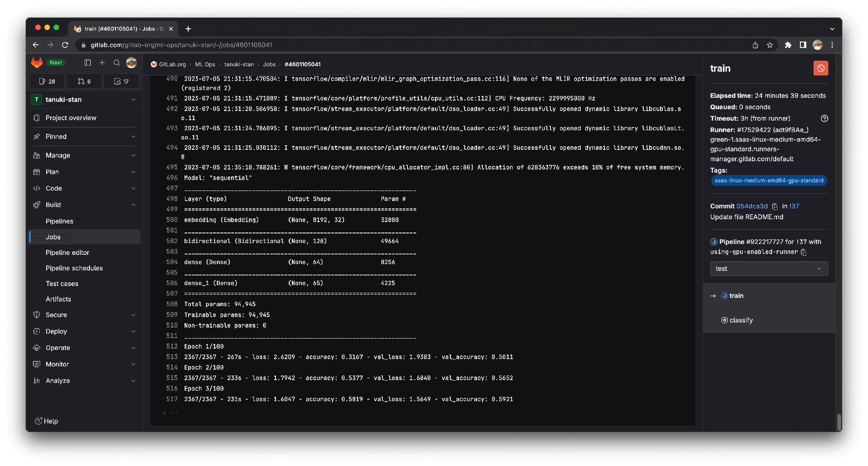Expand the tanuki-stan project switcher
Screen dimensions: 868x466
[133, 99]
